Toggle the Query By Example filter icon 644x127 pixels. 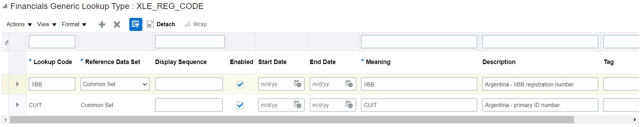pos(136,24)
